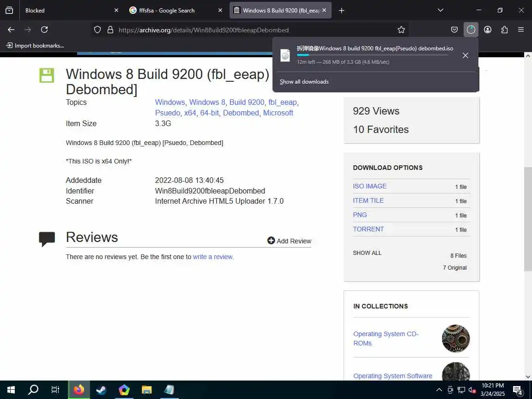Open taskbar Search magnifier

33,389
